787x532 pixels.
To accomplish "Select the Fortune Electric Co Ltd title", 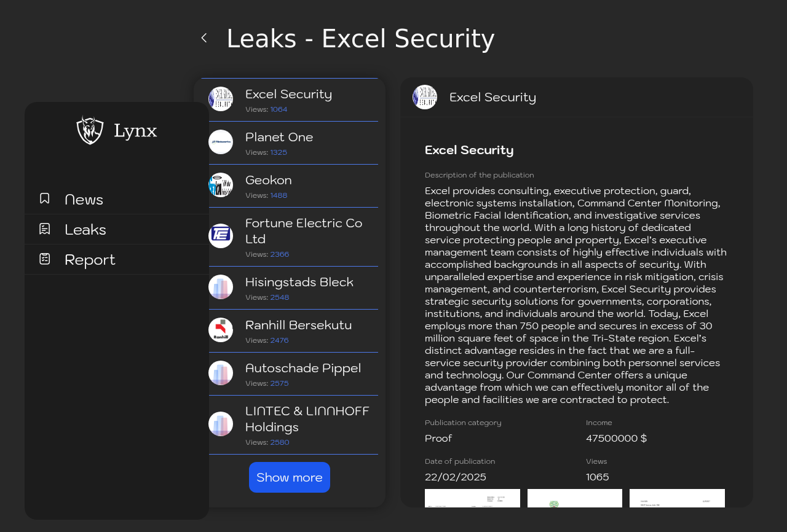I will click(x=304, y=231).
